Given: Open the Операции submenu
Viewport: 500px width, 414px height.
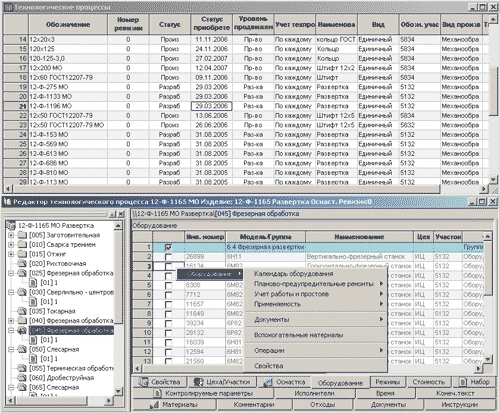Looking at the screenshot, I should (x=315, y=350).
